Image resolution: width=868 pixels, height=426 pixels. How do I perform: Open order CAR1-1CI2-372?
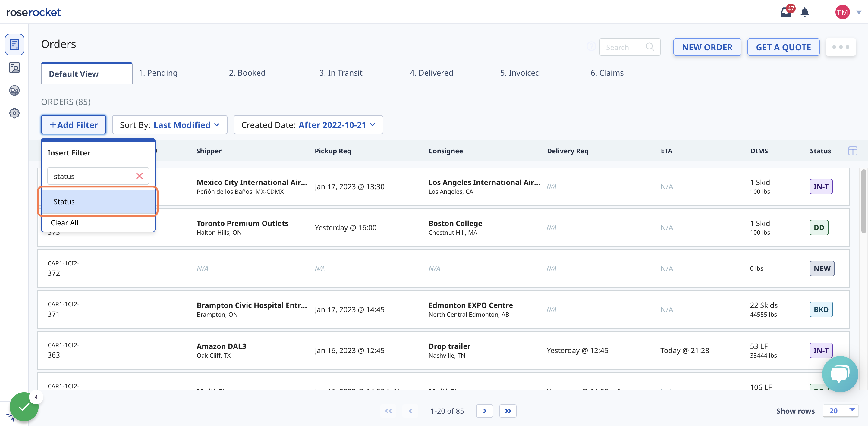tap(63, 268)
